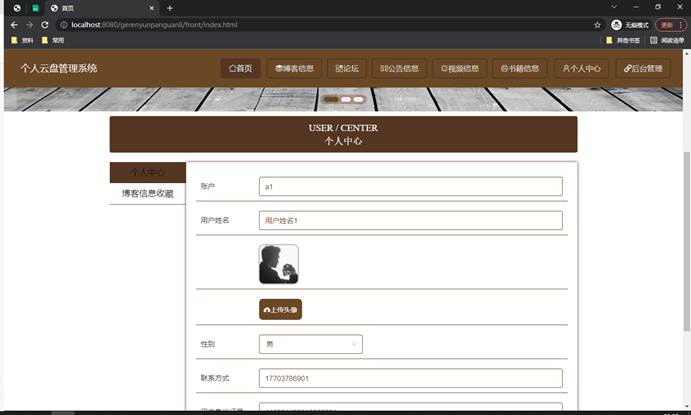This screenshot has width=691, height=415.
Task: Click the 联系方式 phone input field
Action: point(411,378)
